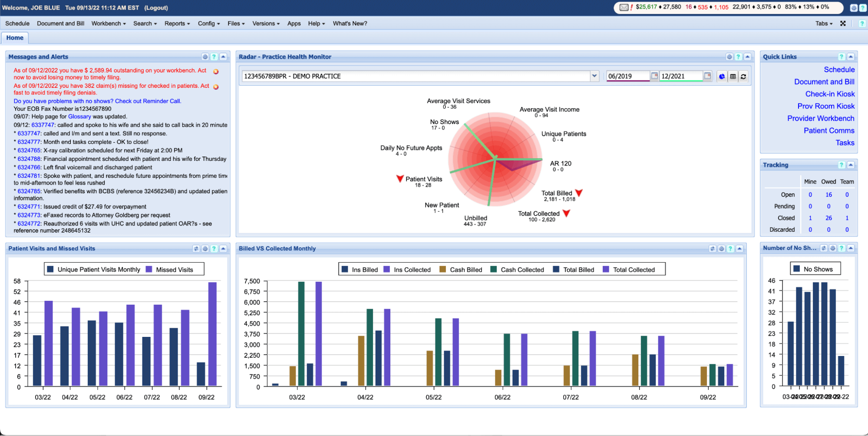The image size is (868, 436).
Task: Open Provider Workbench quick link
Action: click(x=821, y=118)
